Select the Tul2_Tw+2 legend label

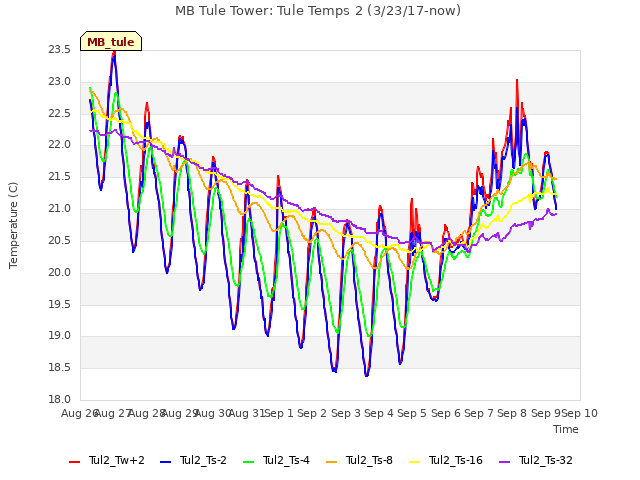pyautogui.click(x=117, y=460)
